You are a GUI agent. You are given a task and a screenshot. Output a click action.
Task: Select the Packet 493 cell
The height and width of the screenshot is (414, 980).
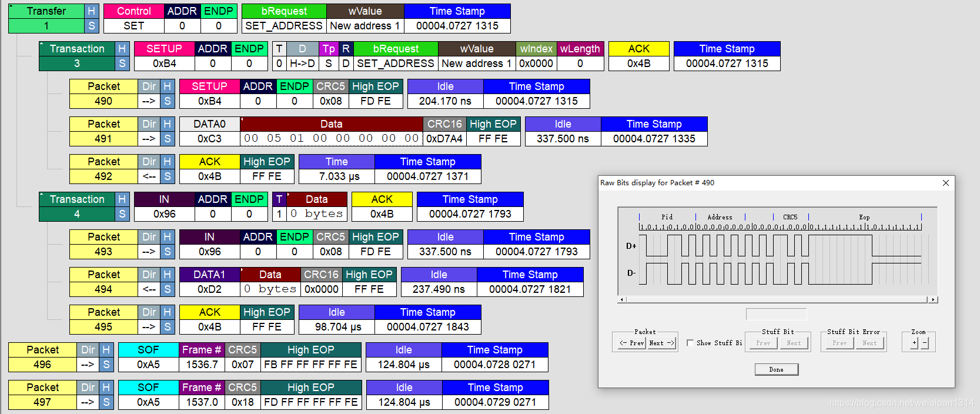(x=103, y=244)
